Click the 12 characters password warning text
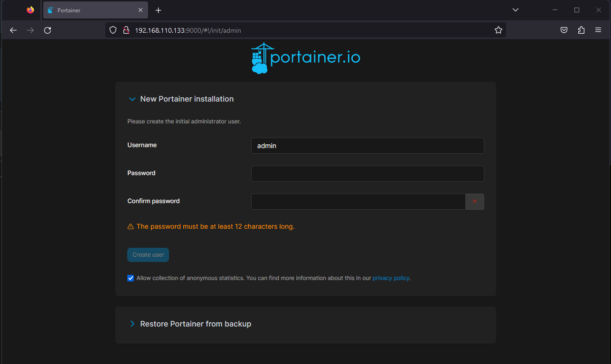Viewport: 611px width, 364px height. pos(216,226)
